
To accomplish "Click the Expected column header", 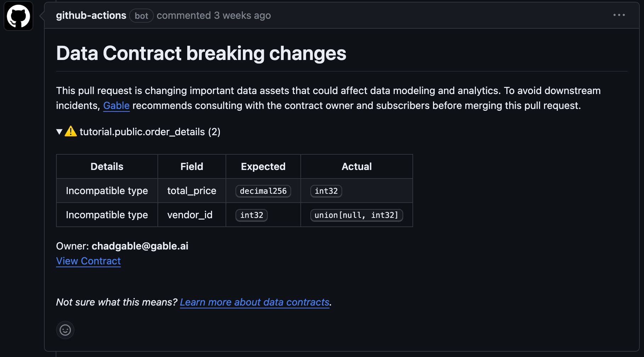I will [263, 166].
